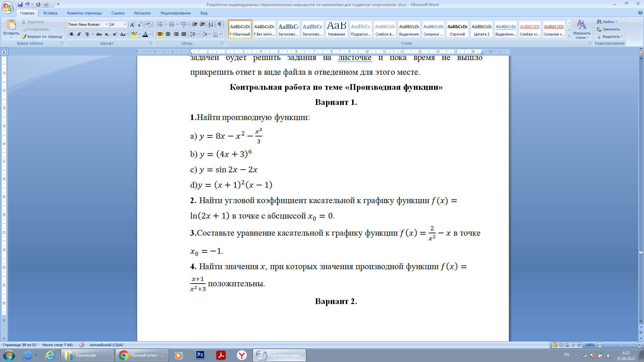Expand the styles gallery

tap(569, 36)
